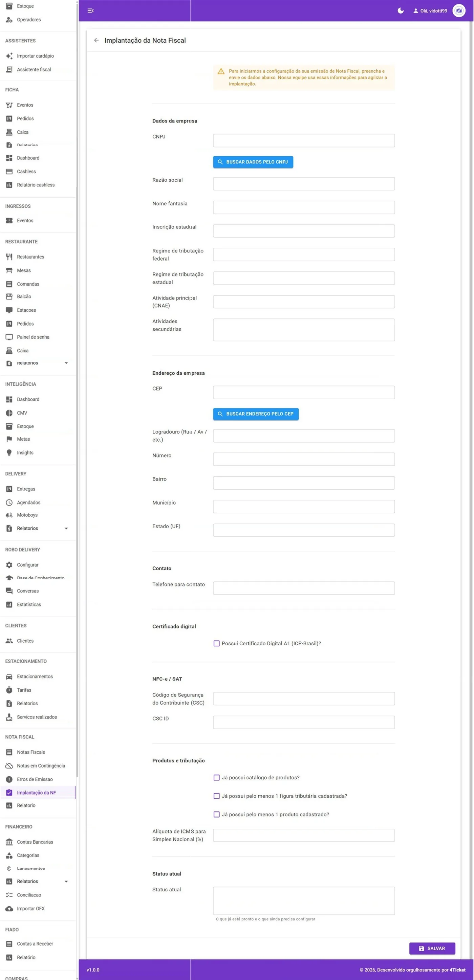Viewport: 474px width, 980px height.
Task: Toggle dark mode moon icon
Action: [x=401, y=10]
